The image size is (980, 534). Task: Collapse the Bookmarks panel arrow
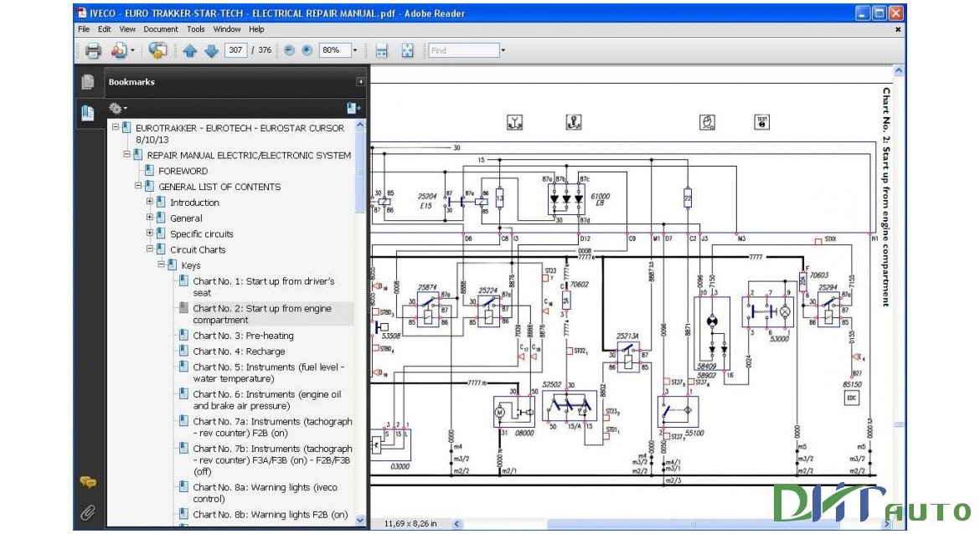coord(361,82)
